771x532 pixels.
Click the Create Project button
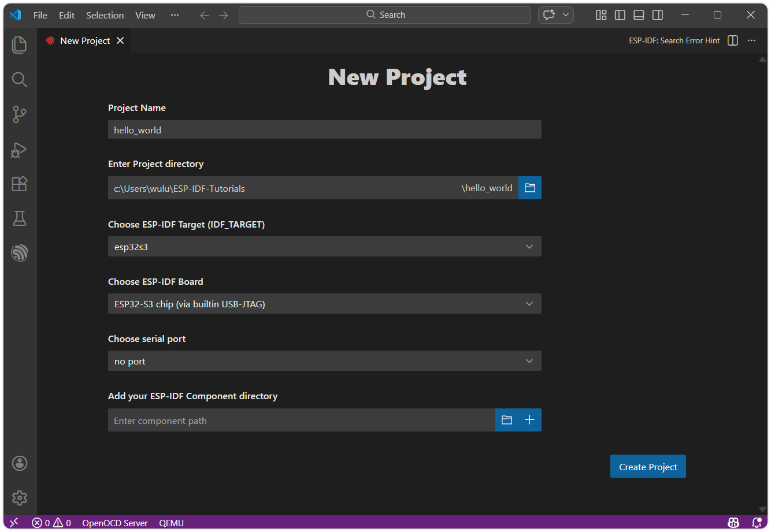[647, 466]
